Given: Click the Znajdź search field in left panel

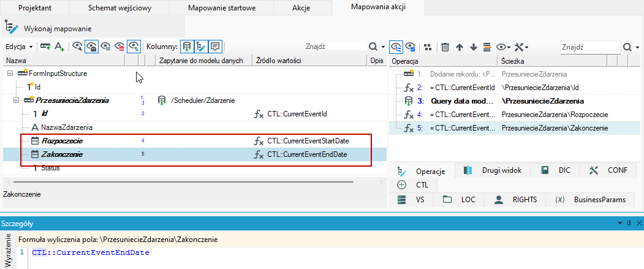Looking at the screenshot, I should pyautogui.click(x=335, y=47).
